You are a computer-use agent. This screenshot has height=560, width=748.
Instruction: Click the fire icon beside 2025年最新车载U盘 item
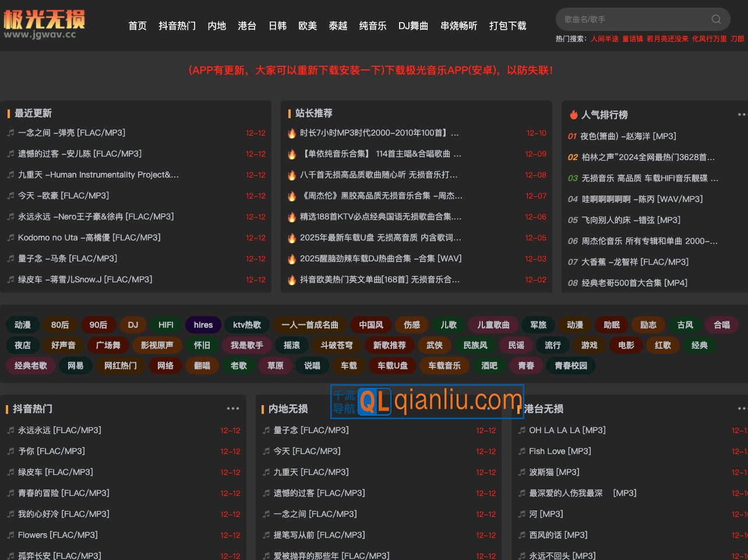292,238
